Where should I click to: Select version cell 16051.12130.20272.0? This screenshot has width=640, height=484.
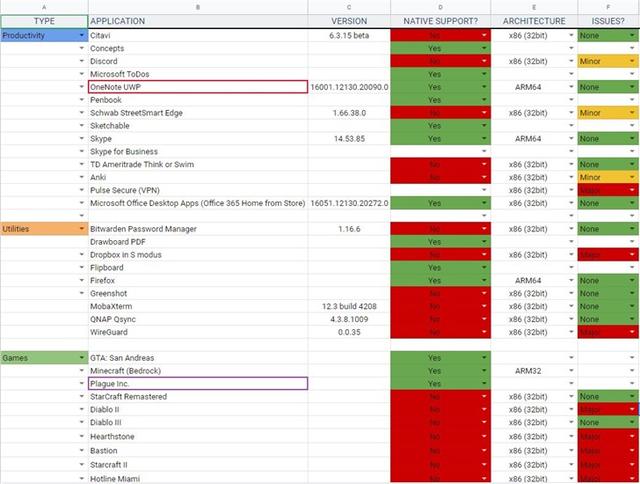pyautogui.click(x=349, y=203)
